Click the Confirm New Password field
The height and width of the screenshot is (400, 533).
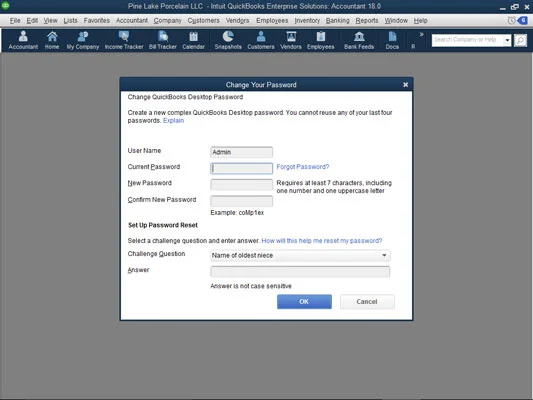pyautogui.click(x=241, y=201)
